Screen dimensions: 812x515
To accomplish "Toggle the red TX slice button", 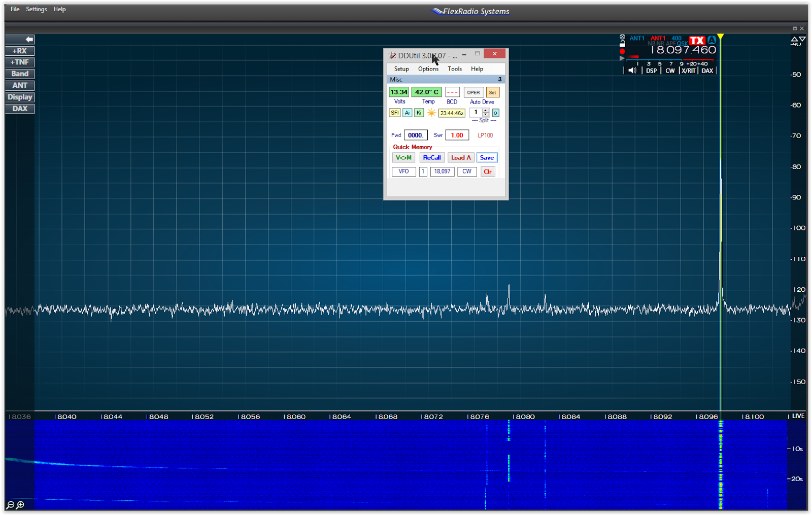I will click(x=697, y=41).
